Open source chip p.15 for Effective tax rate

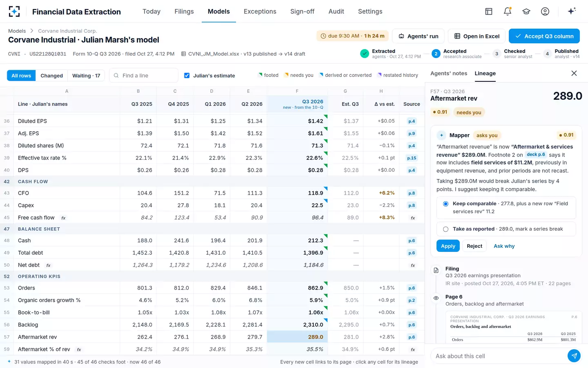(412, 158)
